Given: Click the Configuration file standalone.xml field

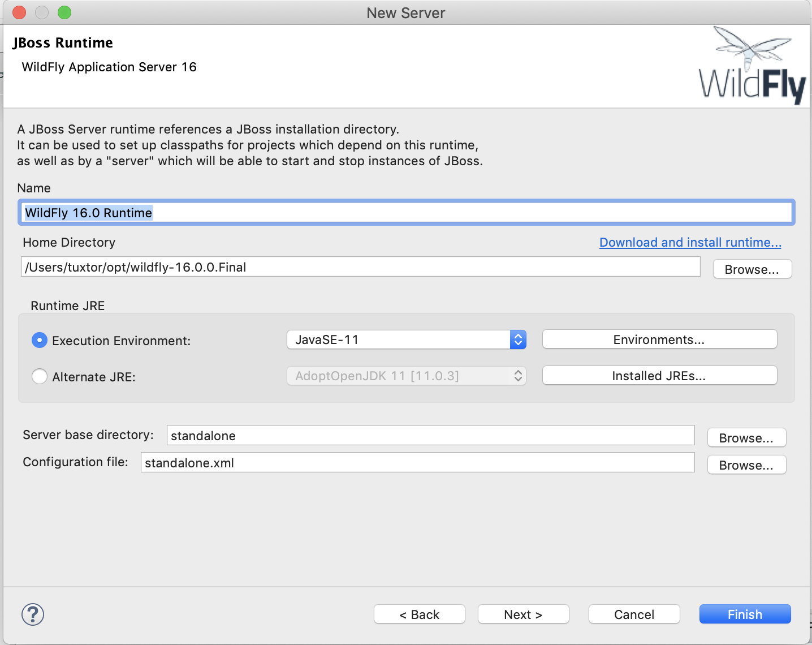Looking at the screenshot, I should pyautogui.click(x=417, y=463).
